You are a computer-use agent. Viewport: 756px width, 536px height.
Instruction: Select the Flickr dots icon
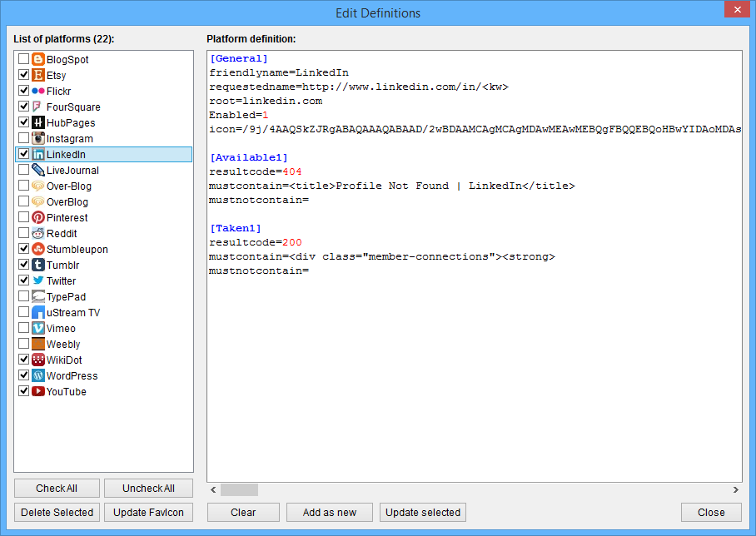click(x=37, y=92)
